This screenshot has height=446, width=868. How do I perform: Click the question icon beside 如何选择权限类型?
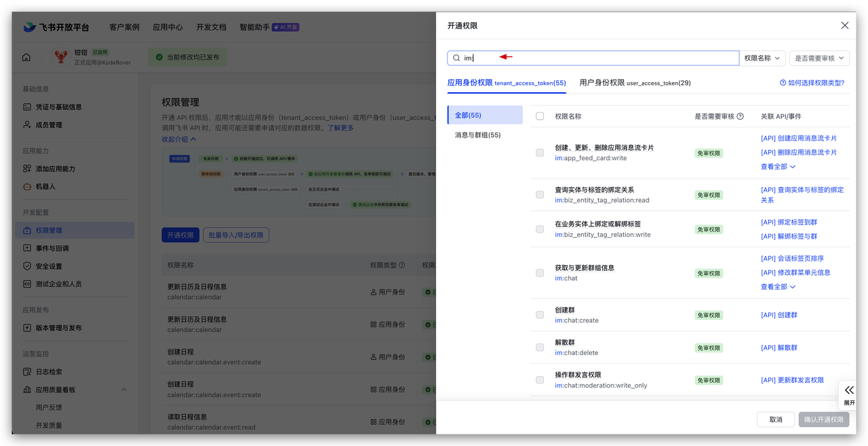tap(783, 83)
